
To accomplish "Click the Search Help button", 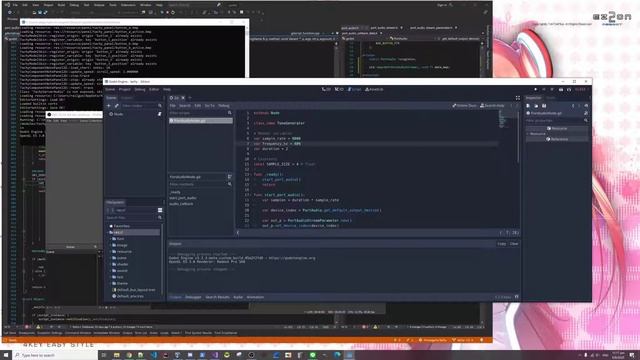I will point(492,106).
